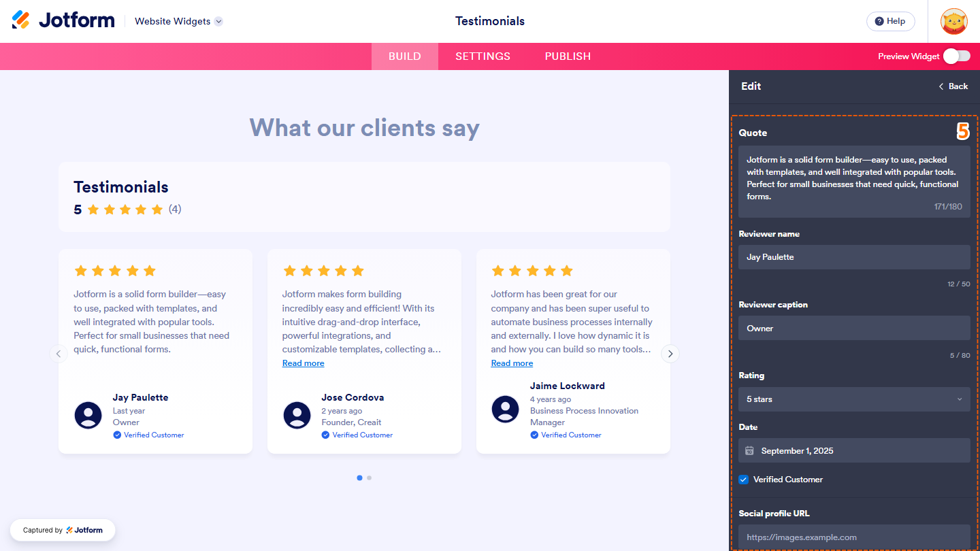The height and width of the screenshot is (551, 980).
Task: Click the stars in Jay Paulette's card
Action: [x=115, y=271]
